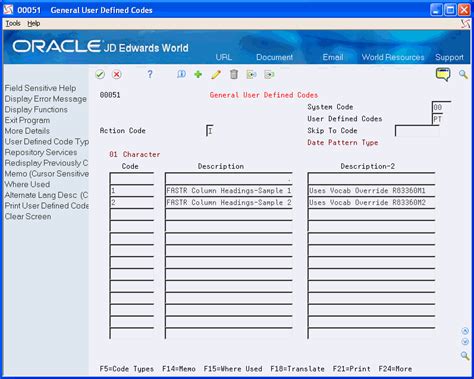474x379 pixels.
Task: Click the Code field containing 1
Action: point(132,191)
